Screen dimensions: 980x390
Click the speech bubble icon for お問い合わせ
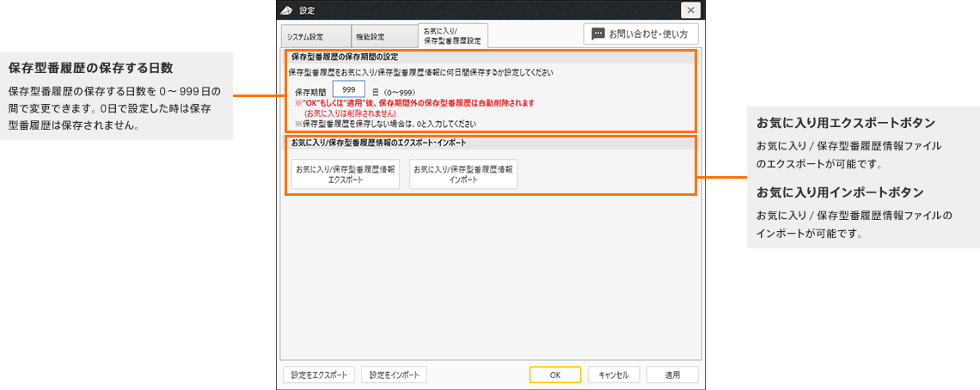click(x=597, y=34)
